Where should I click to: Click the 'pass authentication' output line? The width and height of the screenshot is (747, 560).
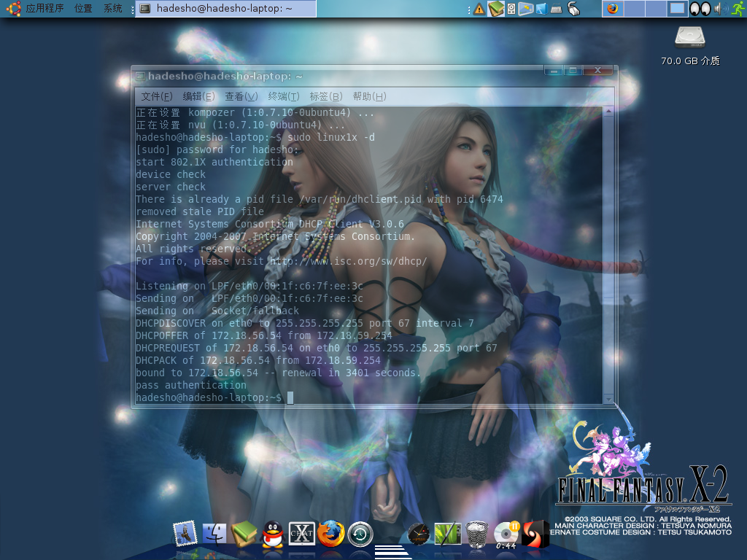coord(191,385)
